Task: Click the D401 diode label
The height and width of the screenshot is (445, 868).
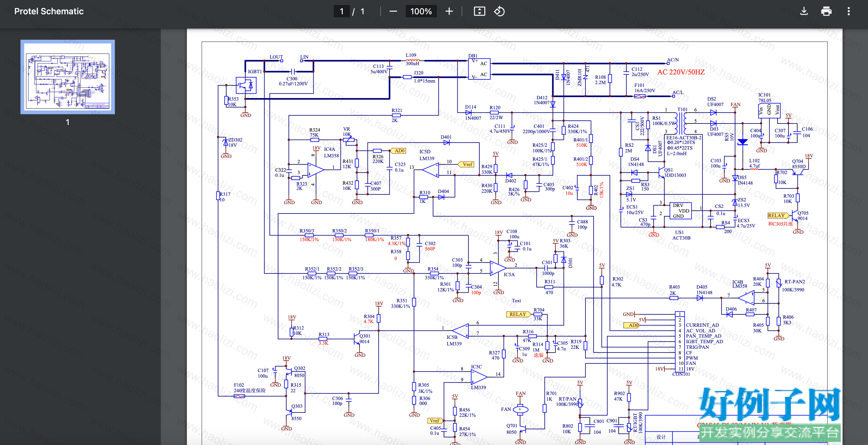Action: [x=446, y=137]
